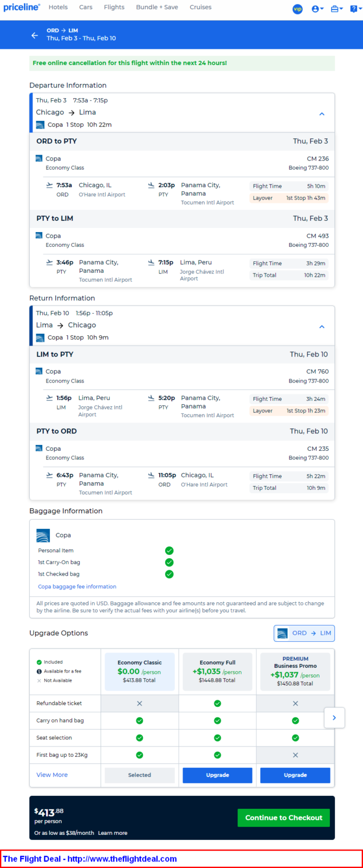
Task: Click the back arrow in blue header
Action: point(35,35)
